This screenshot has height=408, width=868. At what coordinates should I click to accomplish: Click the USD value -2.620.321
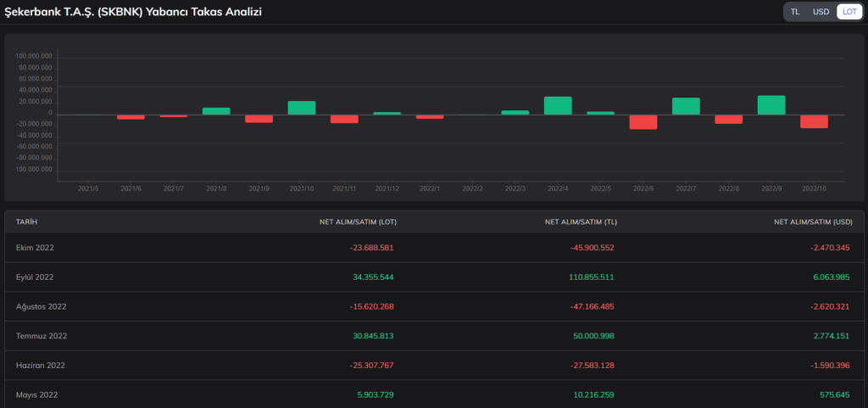[829, 306]
